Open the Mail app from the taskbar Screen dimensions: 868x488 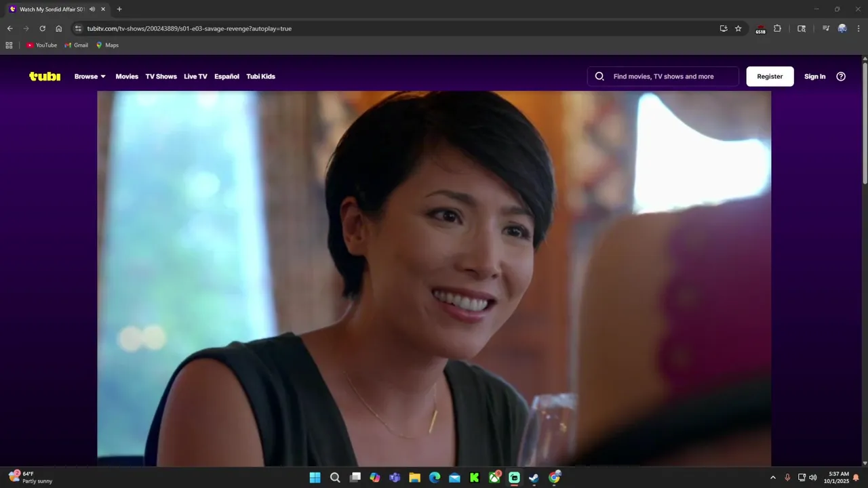[454, 478]
